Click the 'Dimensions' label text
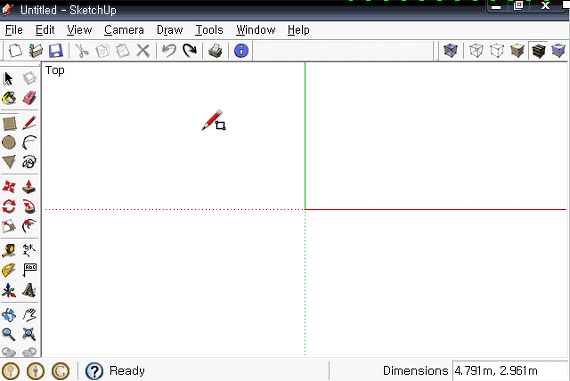This screenshot has height=381, width=570. [x=416, y=371]
